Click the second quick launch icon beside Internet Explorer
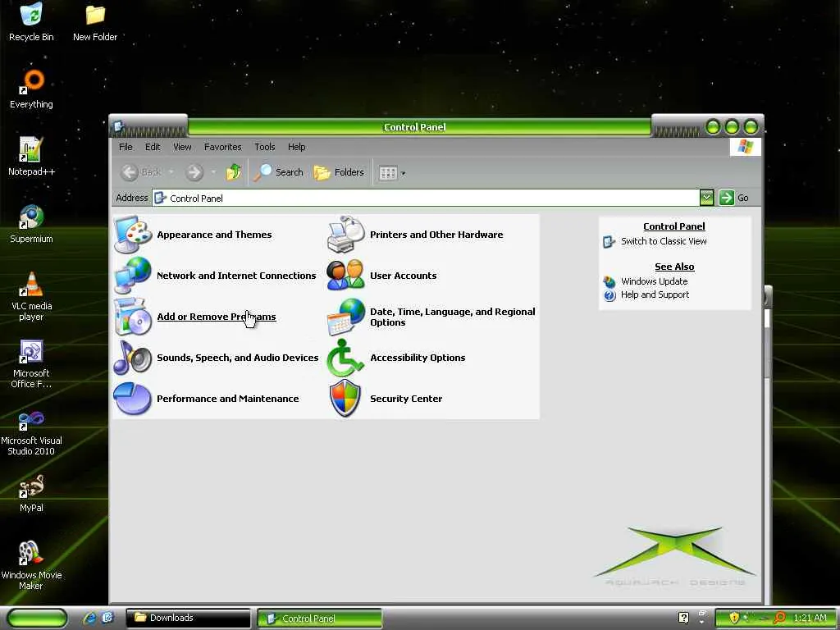840x630 pixels. coord(107,618)
